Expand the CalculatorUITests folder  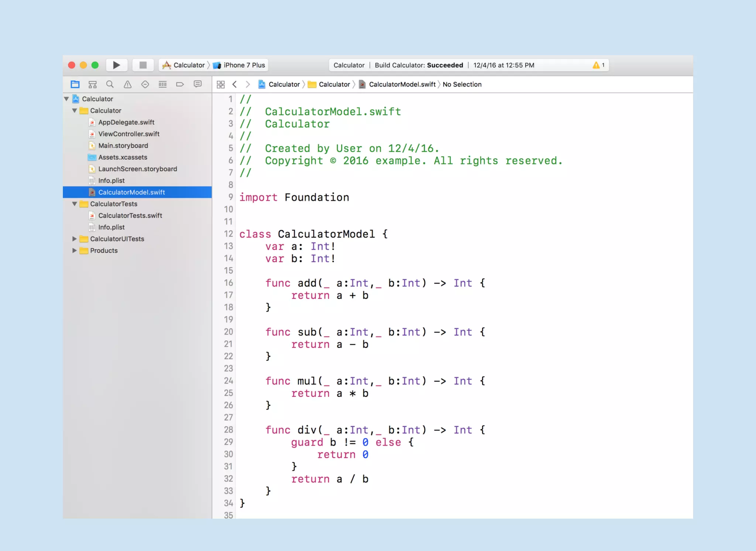75,239
